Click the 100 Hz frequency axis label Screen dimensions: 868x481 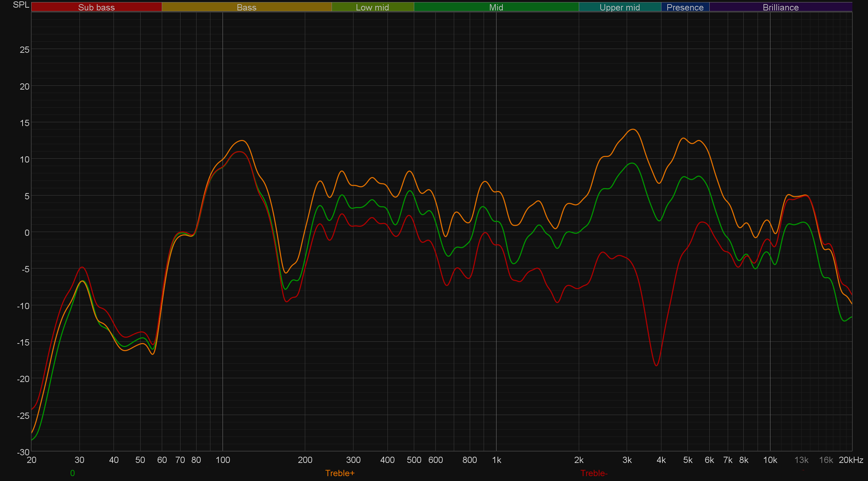click(223, 460)
